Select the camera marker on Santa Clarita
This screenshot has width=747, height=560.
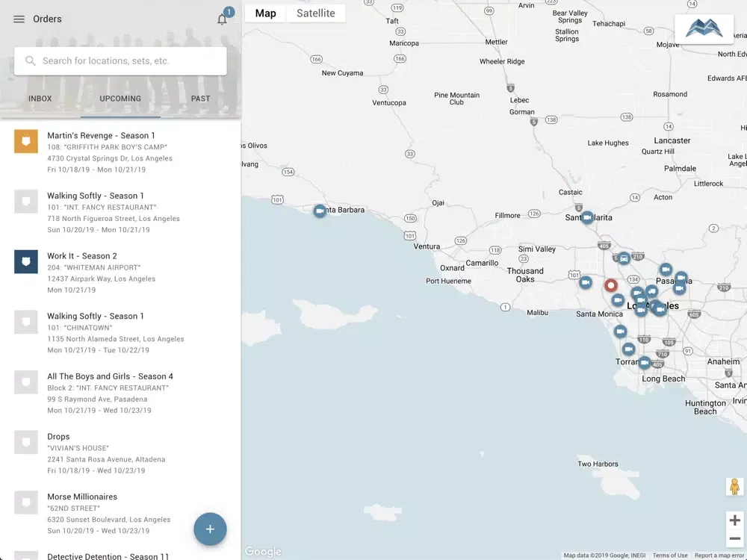587,217
